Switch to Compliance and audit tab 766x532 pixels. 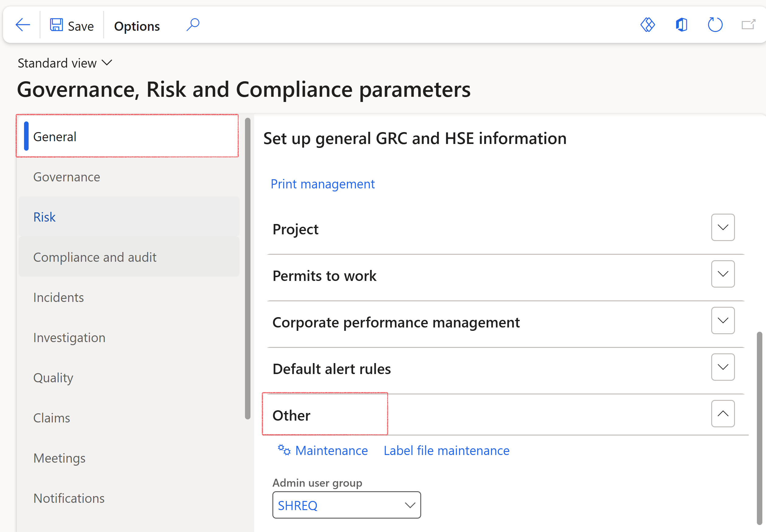point(95,257)
